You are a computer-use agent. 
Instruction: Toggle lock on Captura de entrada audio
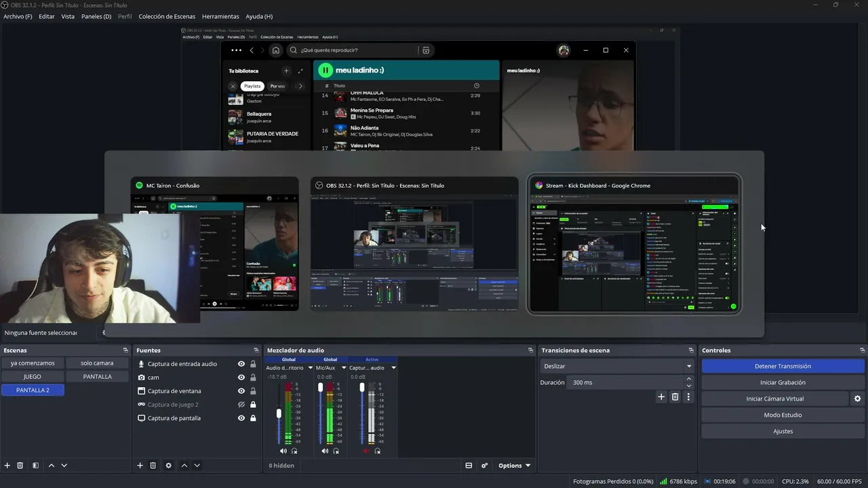click(x=253, y=364)
